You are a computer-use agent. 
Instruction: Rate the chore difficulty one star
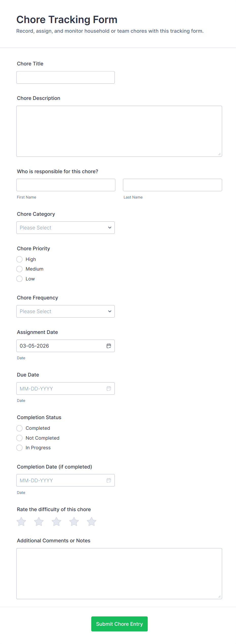click(x=21, y=522)
